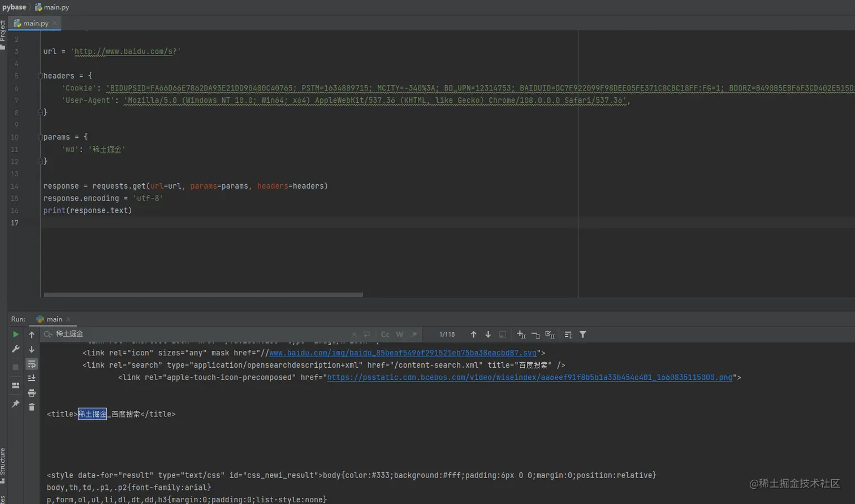The image size is (855, 504).
Task: Clear the console search text
Action: 354,334
